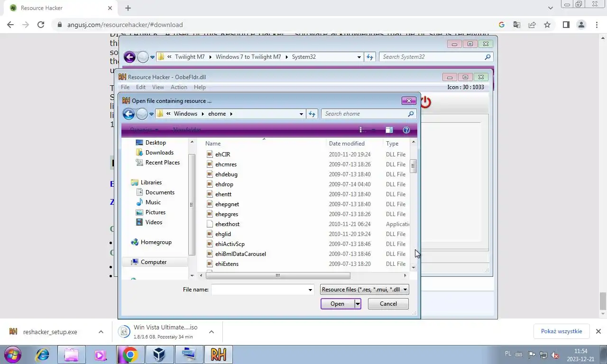Open the Videos library
The height and width of the screenshot is (364, 607).
click(154, 222)
